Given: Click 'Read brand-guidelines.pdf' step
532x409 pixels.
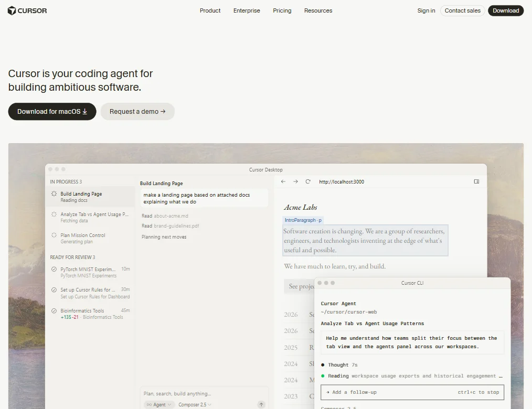Looking at the screenshot, I should pyautogui.click(x=171, y=226).
